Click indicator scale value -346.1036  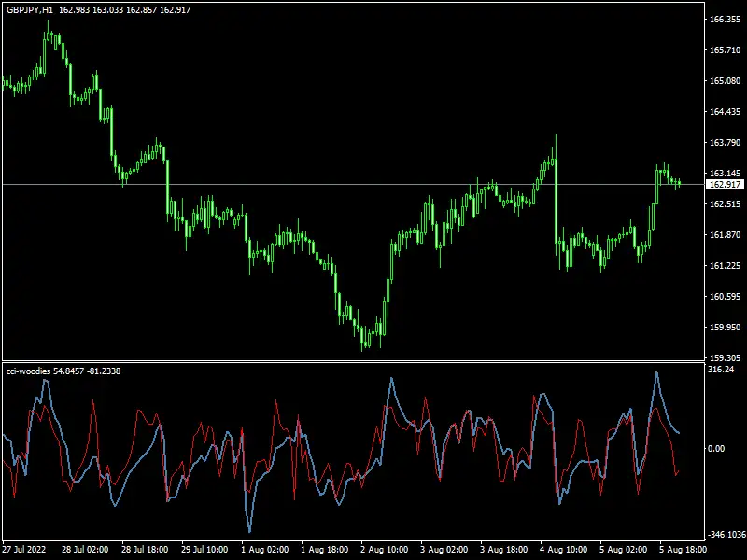click(726, 535)
